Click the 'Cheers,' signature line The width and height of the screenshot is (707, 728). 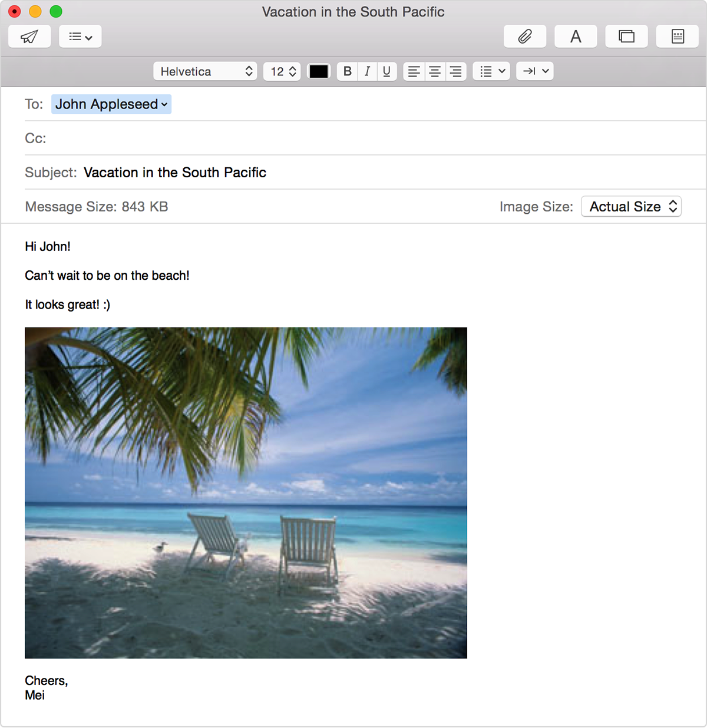click(x=47, y=681)
